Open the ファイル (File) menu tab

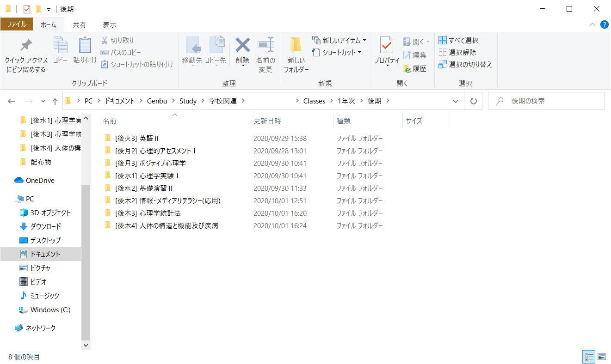click(17, 24)
